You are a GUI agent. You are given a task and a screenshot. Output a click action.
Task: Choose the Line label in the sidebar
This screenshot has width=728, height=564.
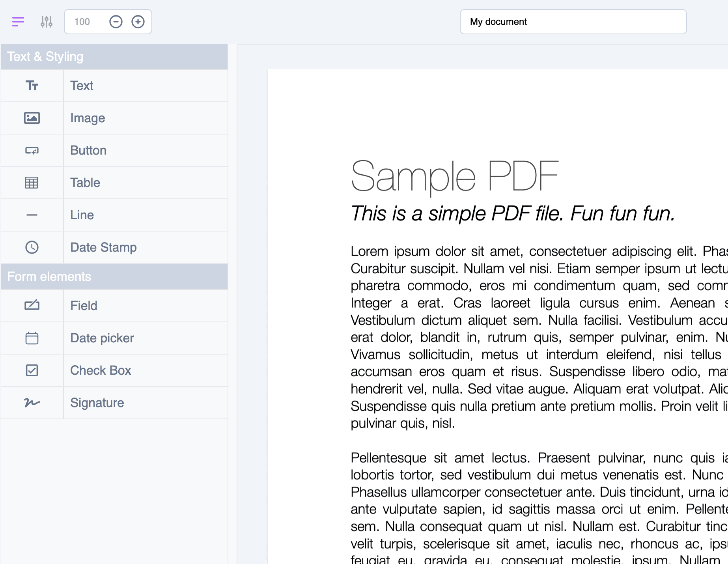pyautogui.click(x=82, y=215)
